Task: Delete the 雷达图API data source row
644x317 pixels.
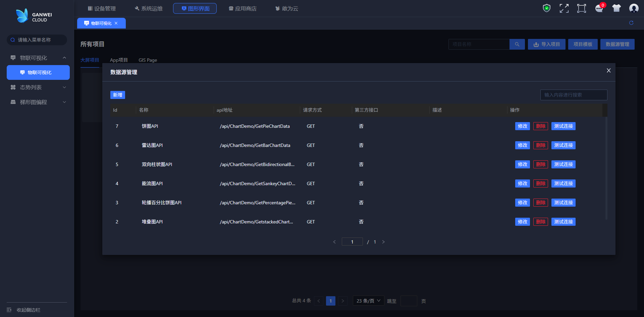Action: 540,145
